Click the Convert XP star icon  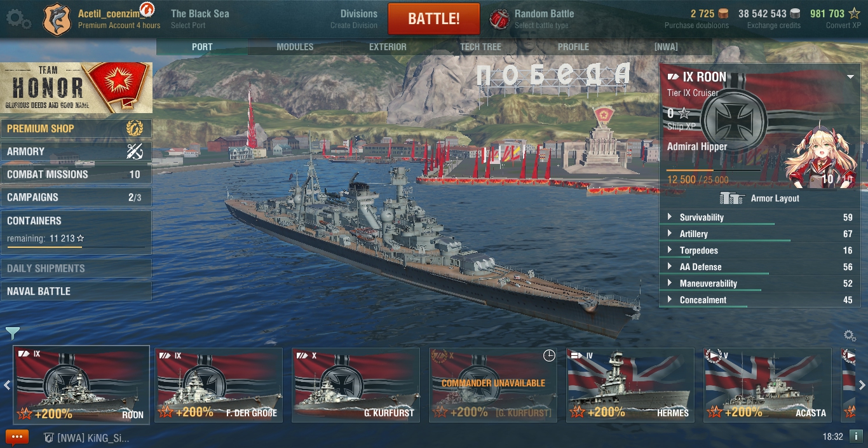click(x=854, y=13)
